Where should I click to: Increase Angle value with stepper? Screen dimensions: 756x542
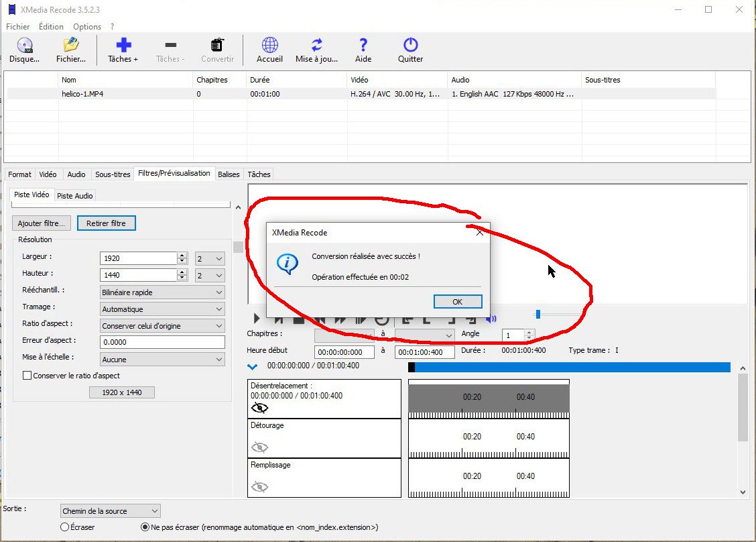tap(529, 333)
